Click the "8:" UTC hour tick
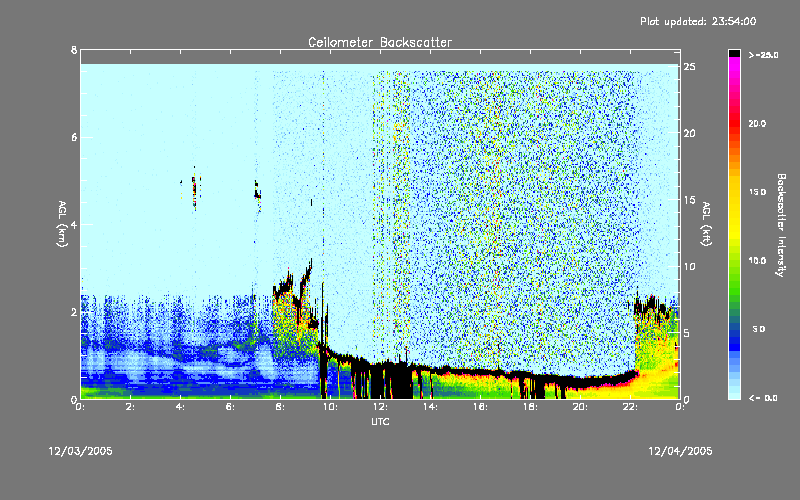The width and height of the screenshot is (800, 500). (281, 407)
